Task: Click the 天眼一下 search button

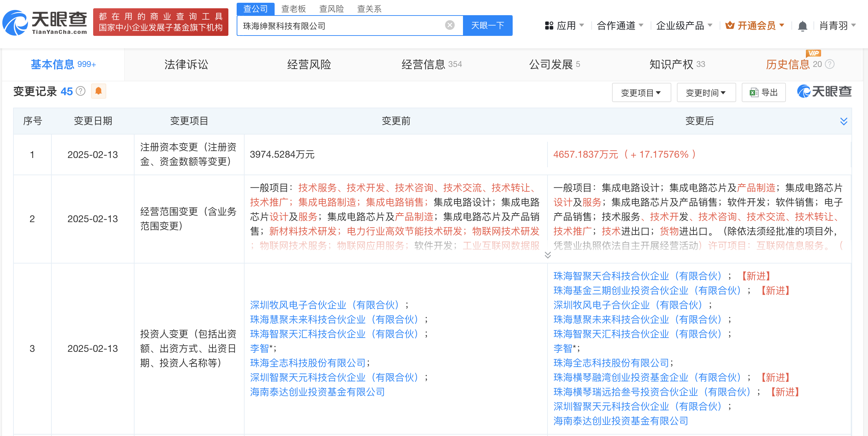Action: click(x=487, y=26)
